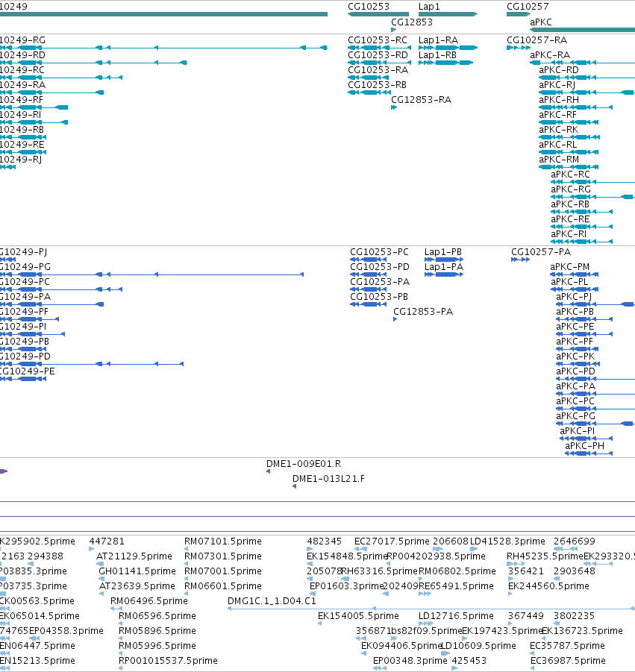Select transcript aPKC-RM label
635x672 pixels.
[559, 159]
